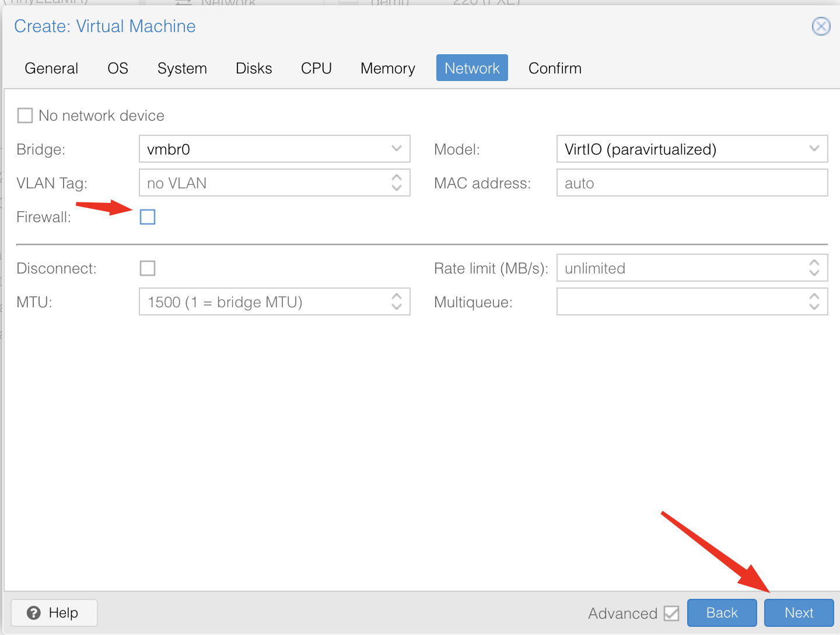Go to the Memory tab

pos(387,68)
